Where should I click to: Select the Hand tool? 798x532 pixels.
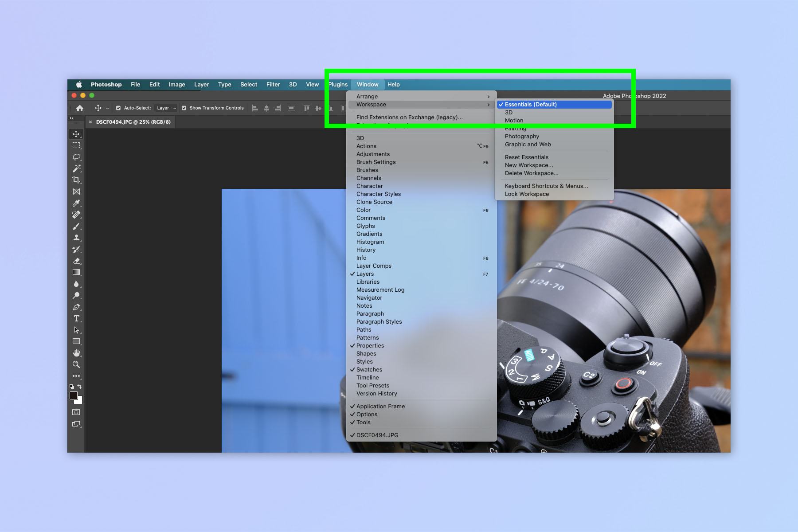pos(76,353)
